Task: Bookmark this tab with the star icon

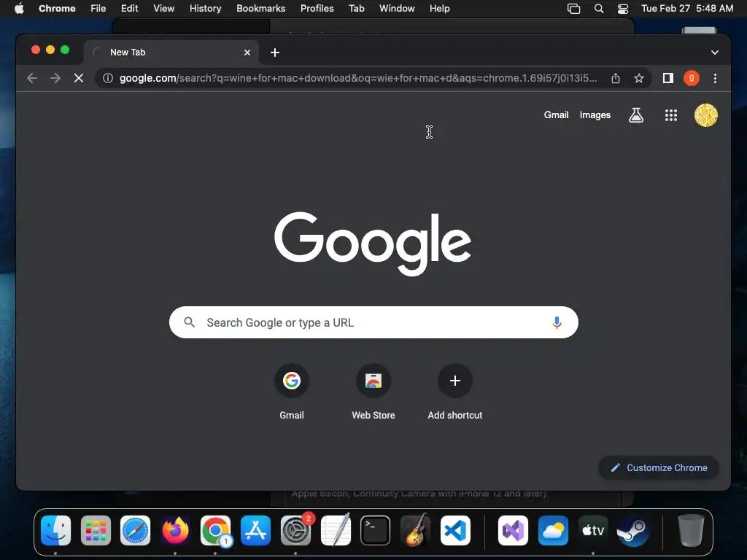Action: point(639,78)
